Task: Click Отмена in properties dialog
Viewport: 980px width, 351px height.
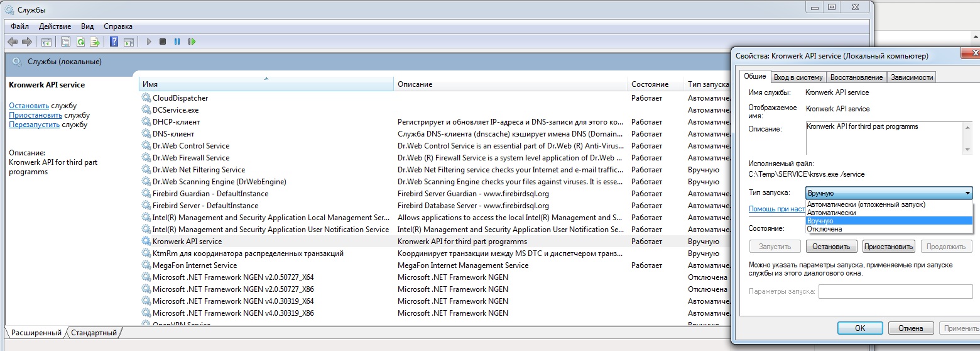Action: [910, 328]
